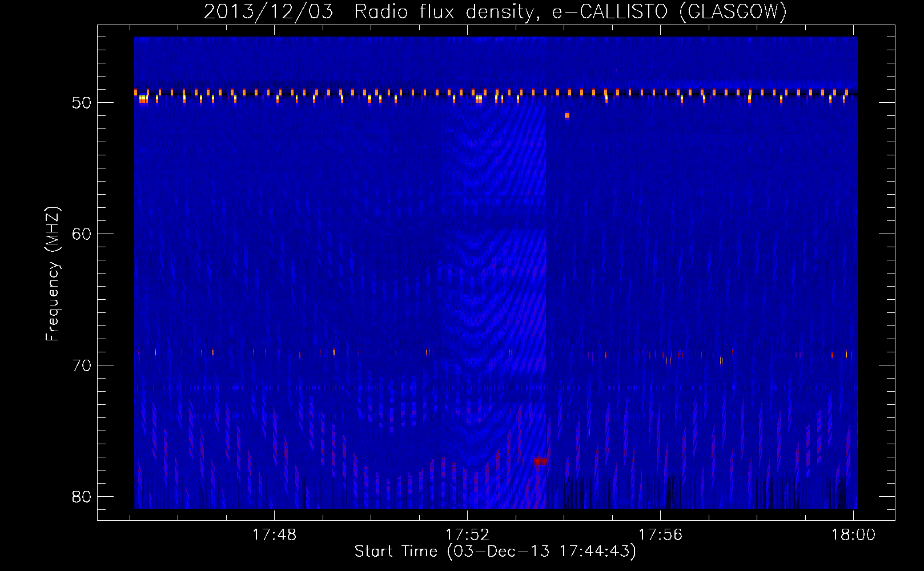Click the 17:48 time tick label
Image resolution: width=924 pixels, height=571 pixels.
[x=275, y=535]
